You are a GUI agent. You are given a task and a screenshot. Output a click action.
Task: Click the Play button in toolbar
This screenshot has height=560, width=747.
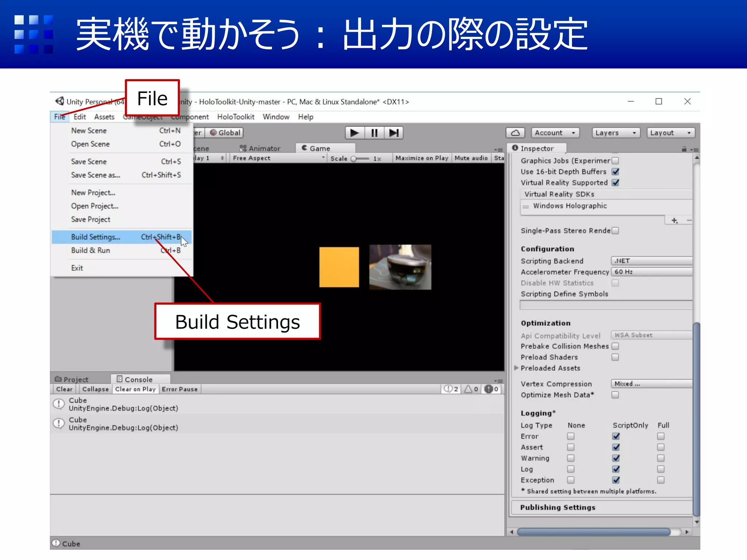355,133
